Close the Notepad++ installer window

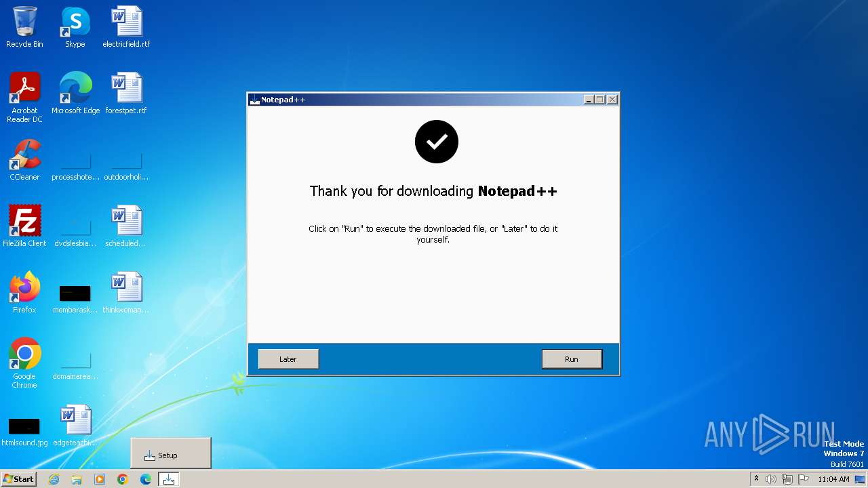(x=612, y=100)
